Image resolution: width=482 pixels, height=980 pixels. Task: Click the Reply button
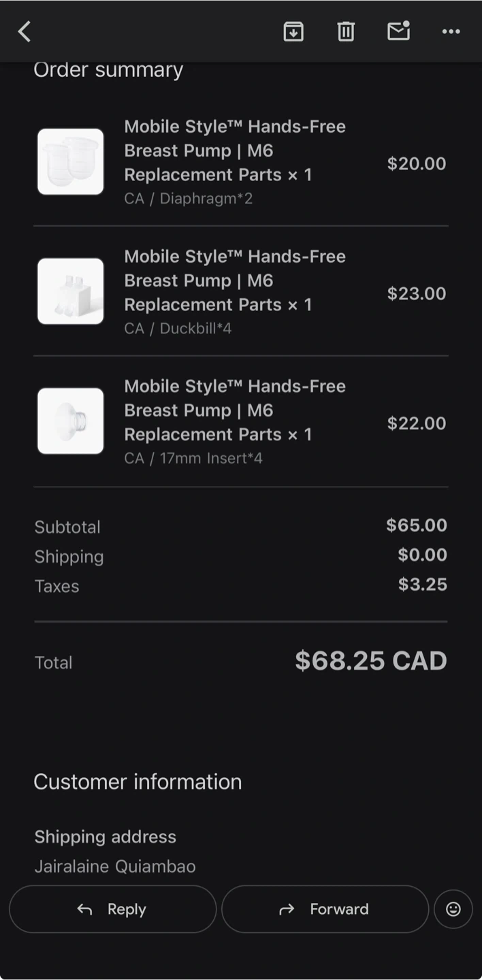[112, 909]
